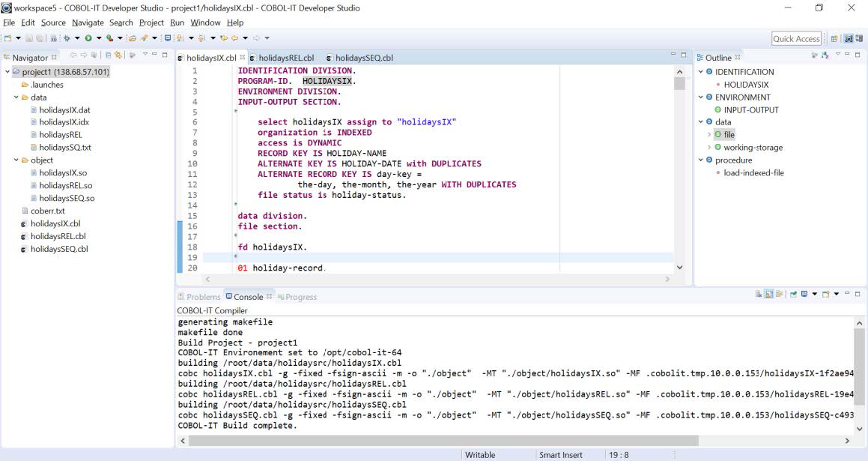Collapse the procedure node in Outline

(x=701, y=160)
